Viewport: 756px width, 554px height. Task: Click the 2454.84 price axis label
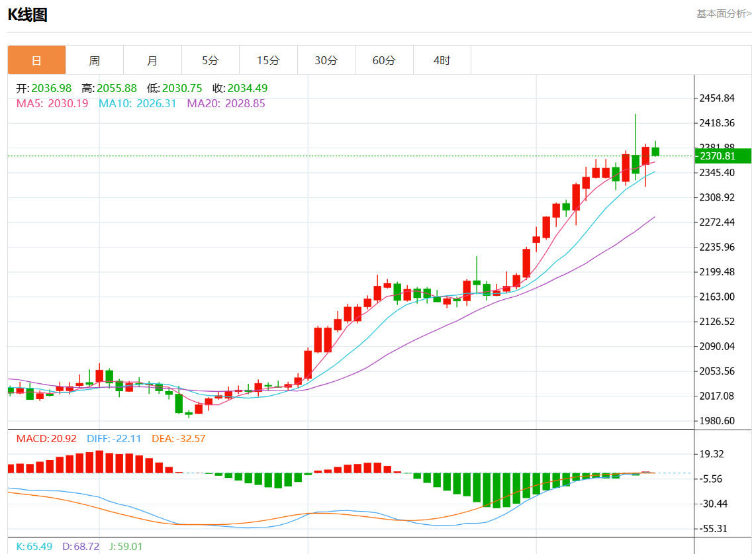click(x=717, y=99)
